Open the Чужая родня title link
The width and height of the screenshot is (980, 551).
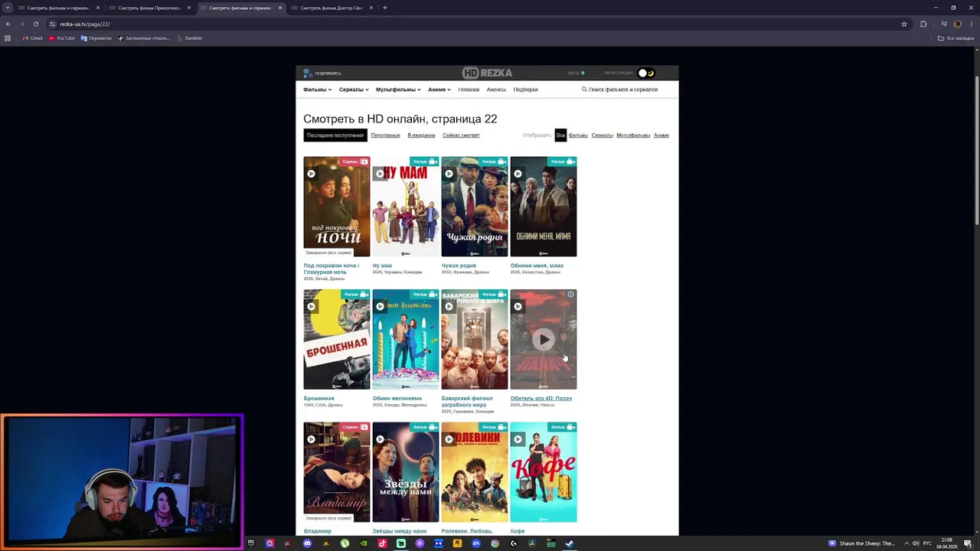[459, 266]
